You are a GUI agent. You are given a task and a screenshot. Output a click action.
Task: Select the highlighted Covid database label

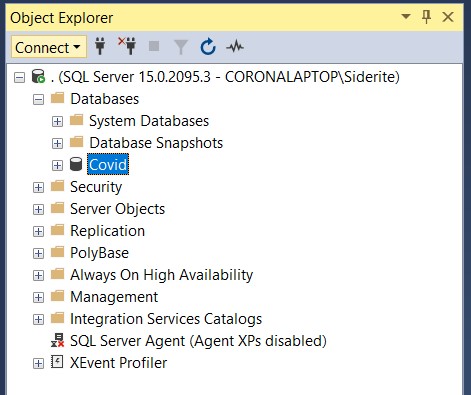108,164
